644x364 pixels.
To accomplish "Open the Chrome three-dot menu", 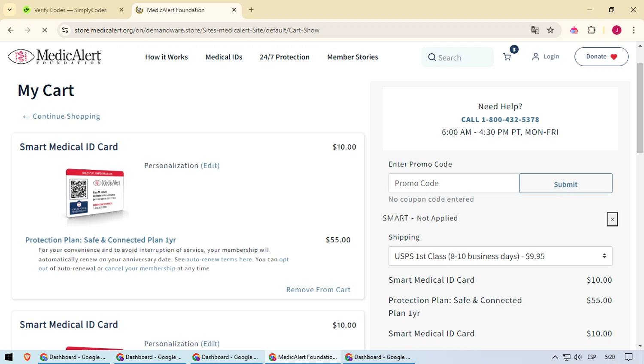I will 634,30.
